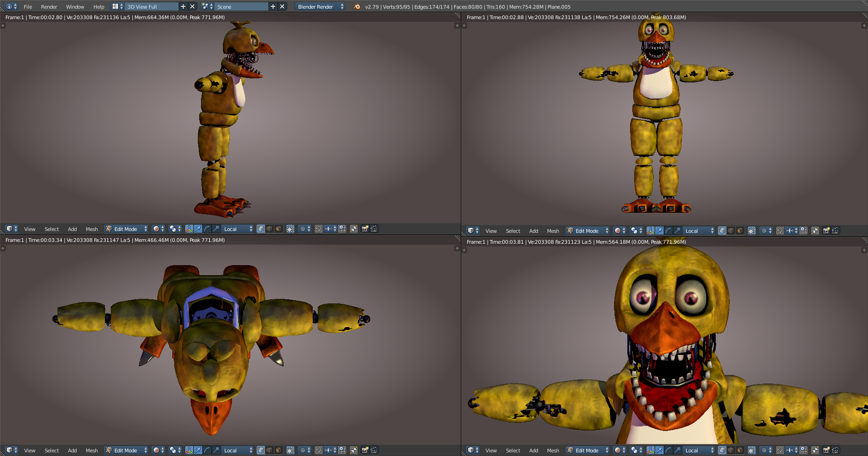Click Select in the side-view viewport header
The height and width of the screenshot is (456, 868).
click(x=52, y=229)
